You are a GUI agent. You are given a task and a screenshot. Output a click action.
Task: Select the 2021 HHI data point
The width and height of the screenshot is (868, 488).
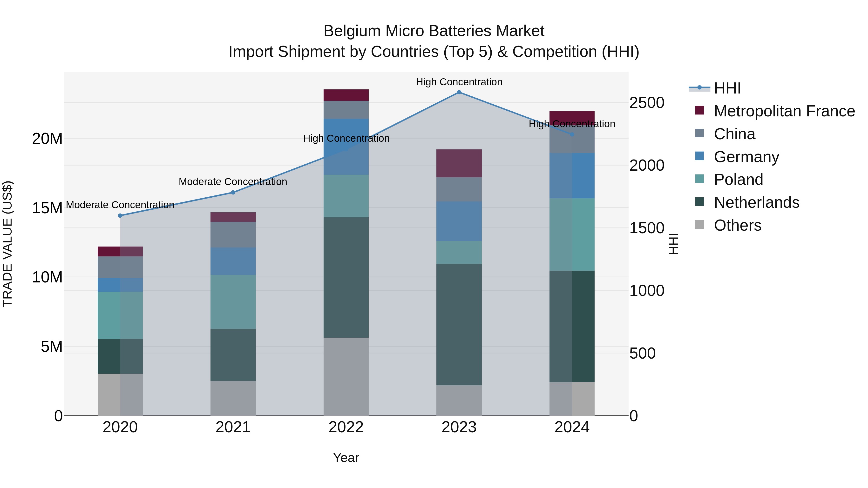(233, 193)
